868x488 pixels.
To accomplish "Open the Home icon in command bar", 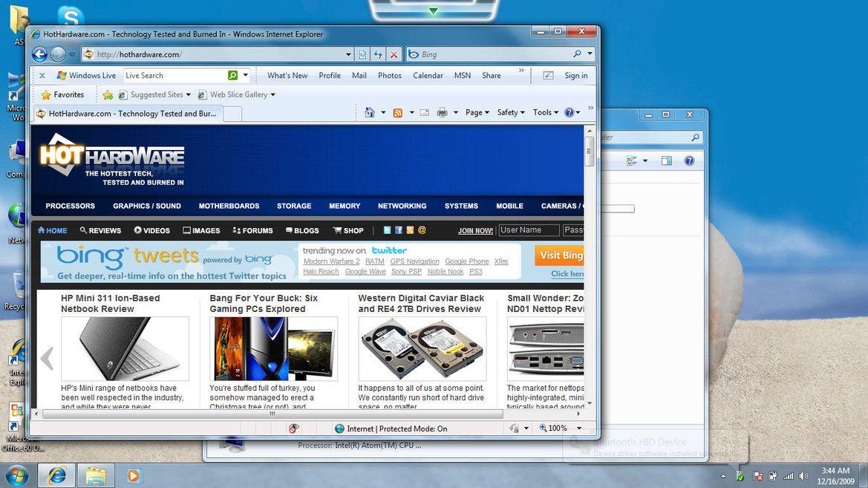I will 369,112.
